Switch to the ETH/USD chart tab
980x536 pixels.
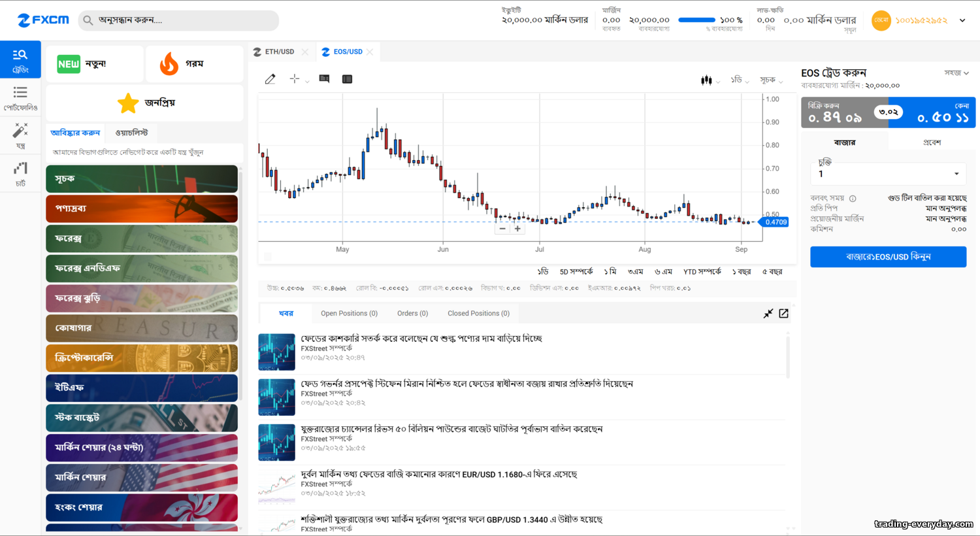pos(279,52)
